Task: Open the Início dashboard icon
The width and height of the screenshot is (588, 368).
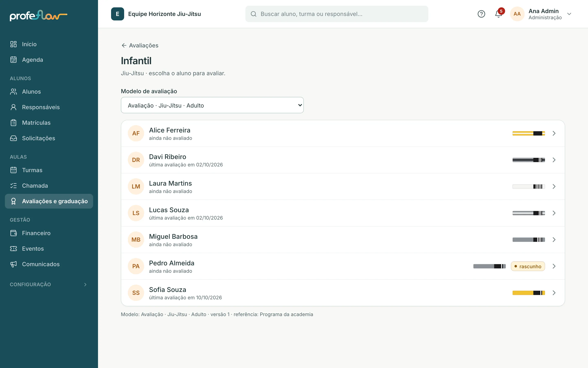Action: [13, 44]
